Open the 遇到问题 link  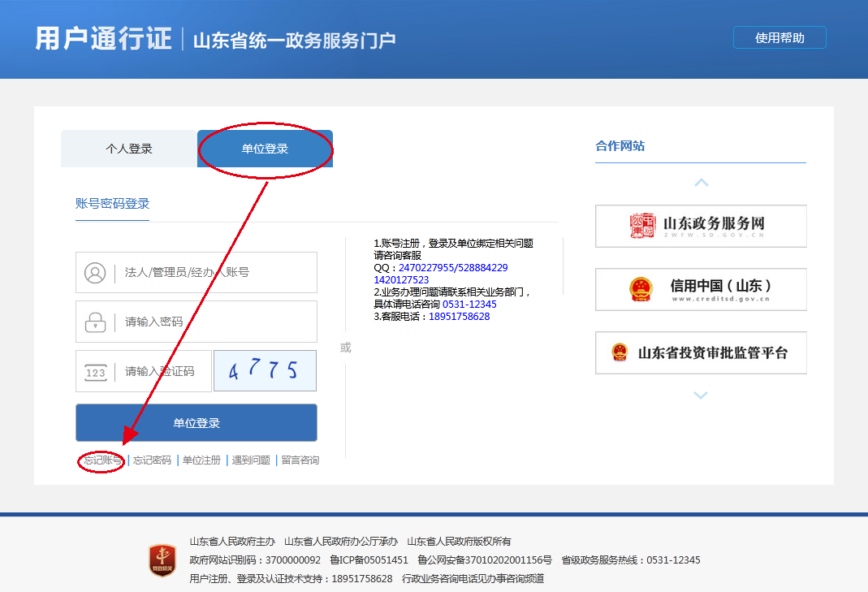point(251,460)
